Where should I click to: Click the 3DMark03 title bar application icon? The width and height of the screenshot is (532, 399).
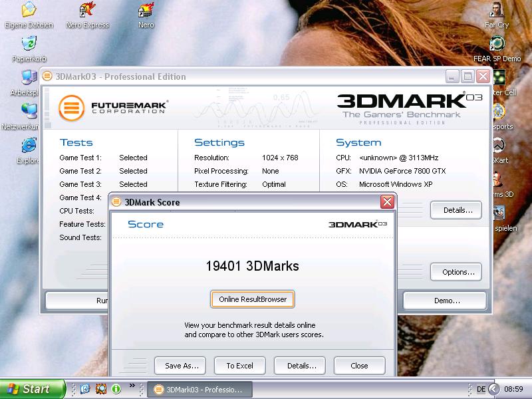(x=47, y=76)
